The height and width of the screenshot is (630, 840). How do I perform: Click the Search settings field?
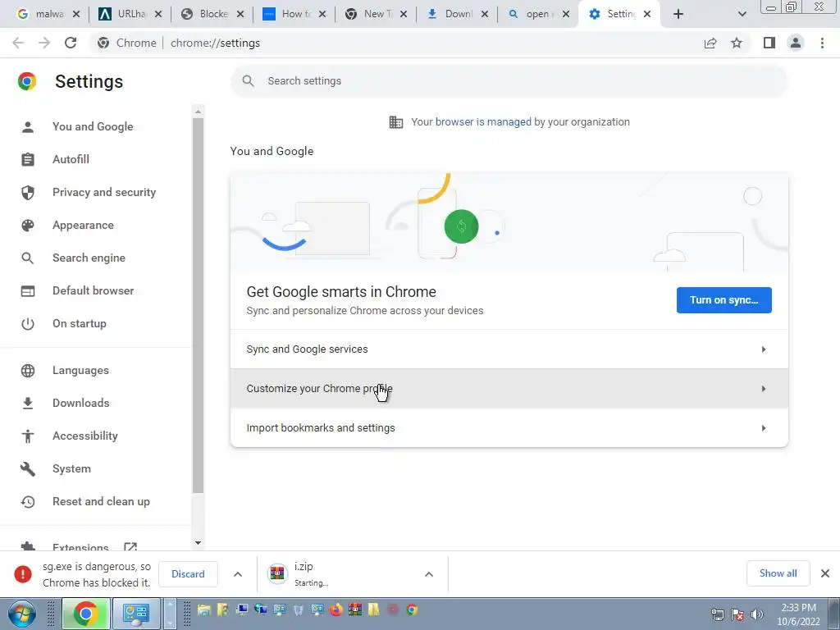[x=509, y=81]
